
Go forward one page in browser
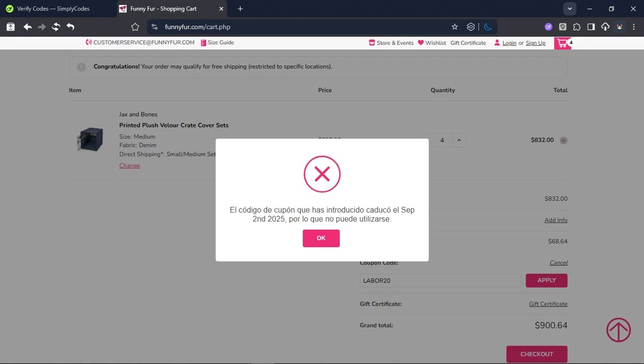tap(42, 27)
